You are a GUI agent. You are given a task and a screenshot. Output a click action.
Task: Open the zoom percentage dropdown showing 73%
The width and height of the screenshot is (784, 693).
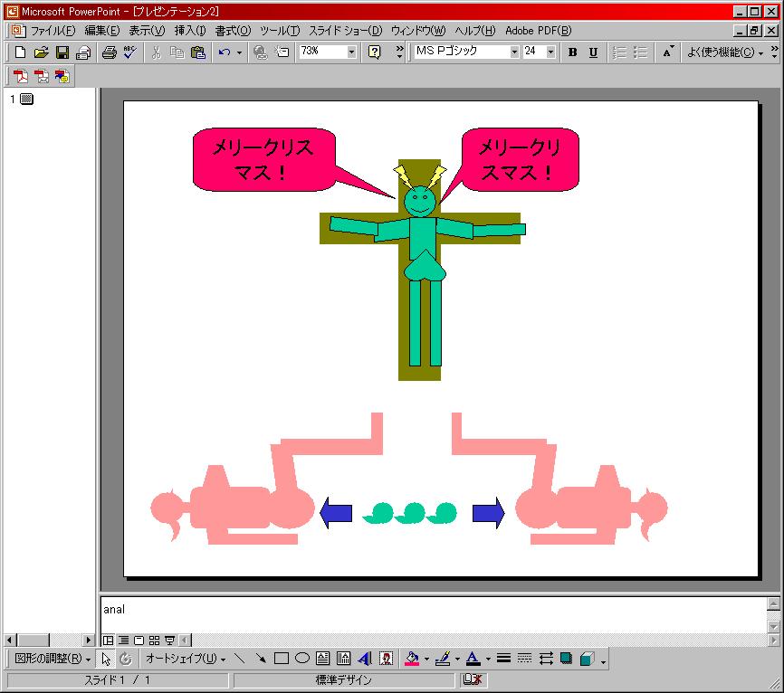[x=351, y=52]
